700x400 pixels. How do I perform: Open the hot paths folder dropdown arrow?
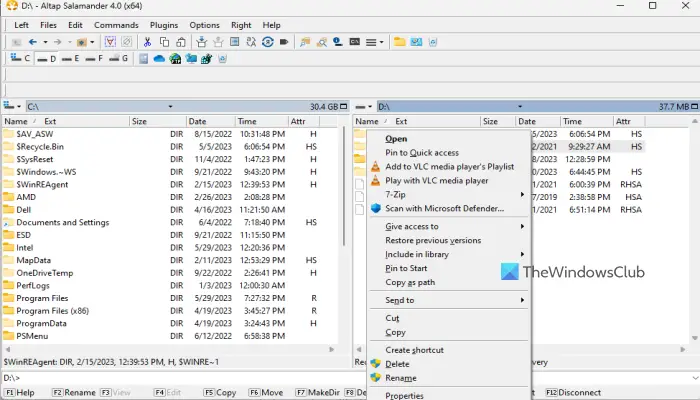click(92, 42)
